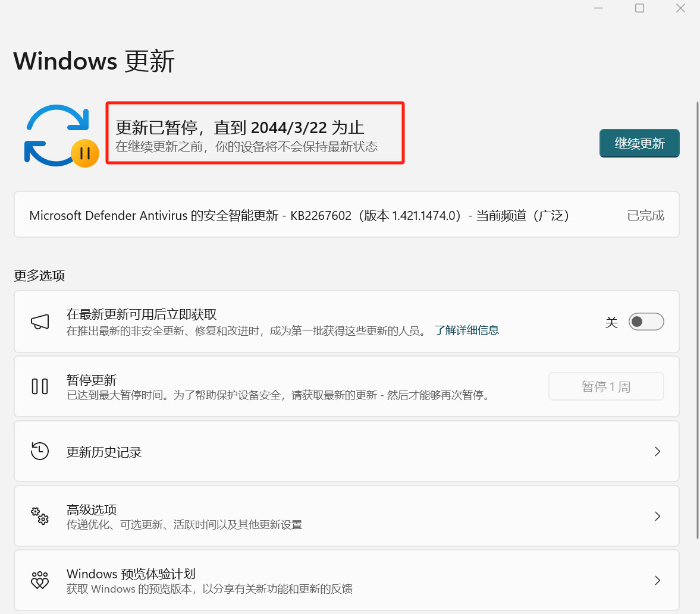Click the 已完成 status text
The image size is (700, 614).
click(x=645, y=216)
